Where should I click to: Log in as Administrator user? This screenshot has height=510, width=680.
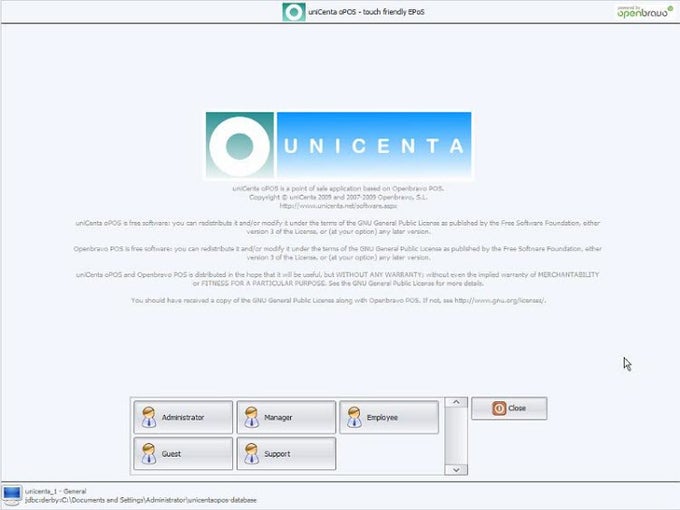(x=183, y=417)
